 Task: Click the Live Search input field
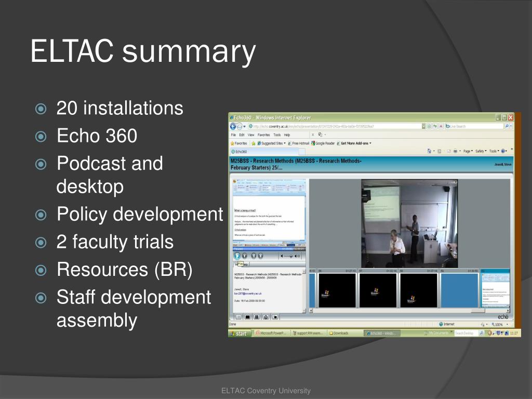click(474, 126)
